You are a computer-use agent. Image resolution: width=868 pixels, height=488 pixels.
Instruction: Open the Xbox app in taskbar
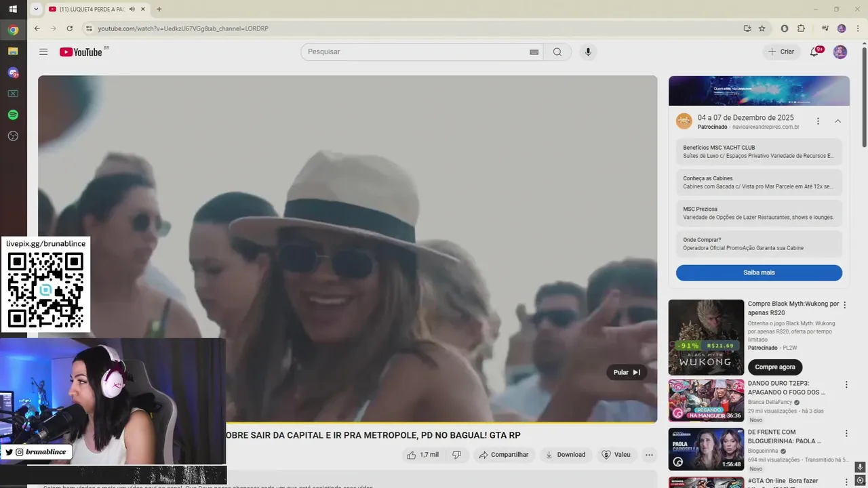point(13,94)
